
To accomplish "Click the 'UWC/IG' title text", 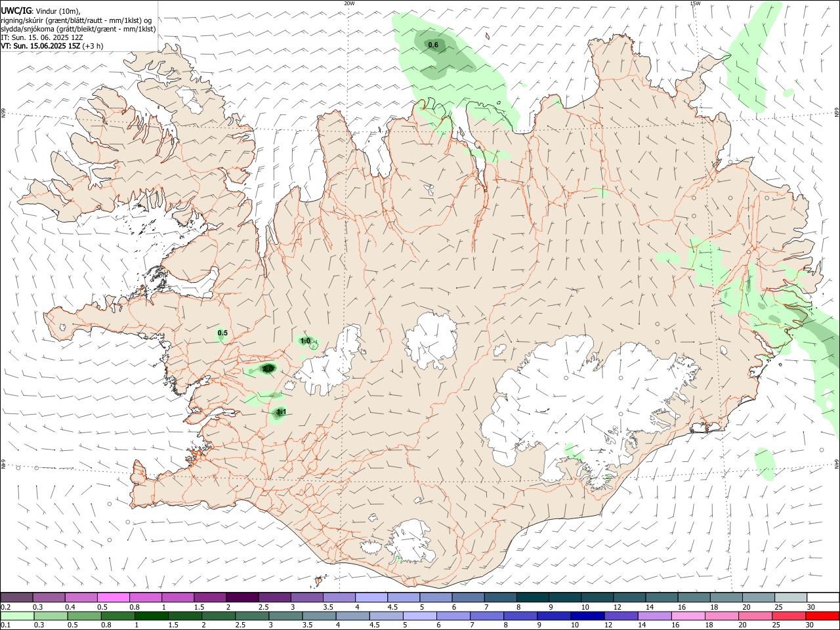I will 16,10.
